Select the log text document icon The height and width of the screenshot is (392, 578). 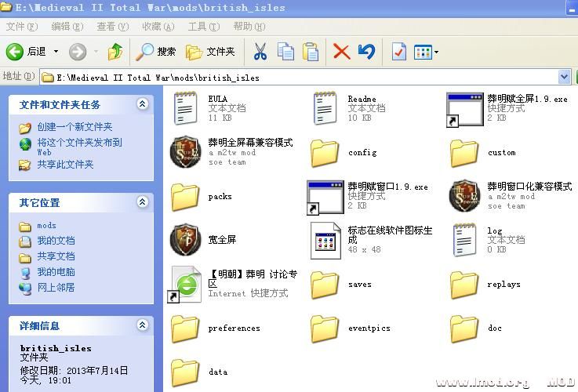pyautogui.click(x=464, y=240)
